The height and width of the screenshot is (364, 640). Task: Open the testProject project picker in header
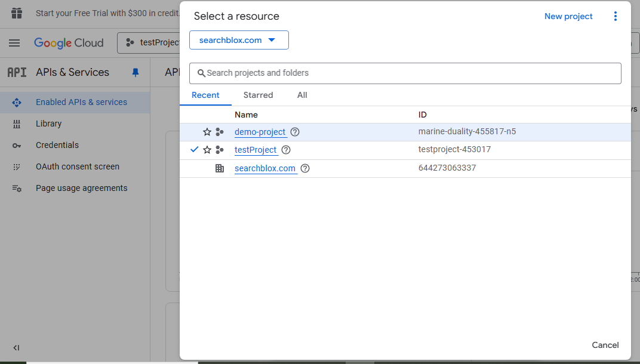(x=149, y=43)
